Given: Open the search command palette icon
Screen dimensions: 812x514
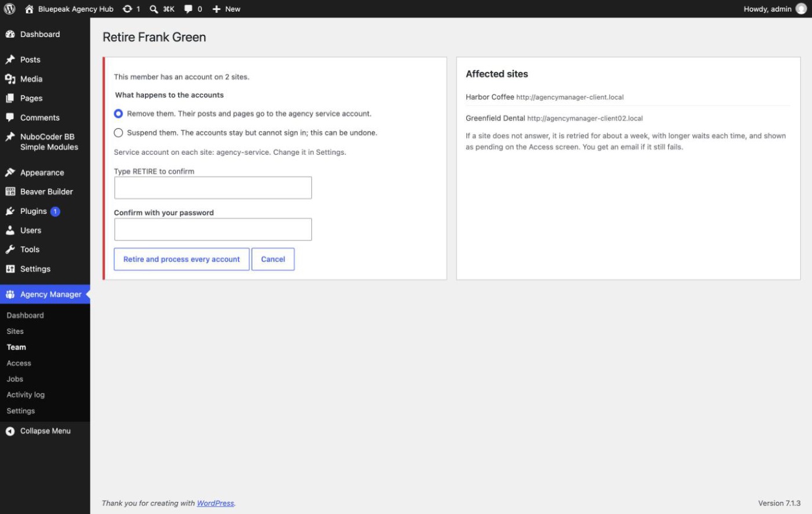Looking at the screenshot, I should click(x=154, y=9).
